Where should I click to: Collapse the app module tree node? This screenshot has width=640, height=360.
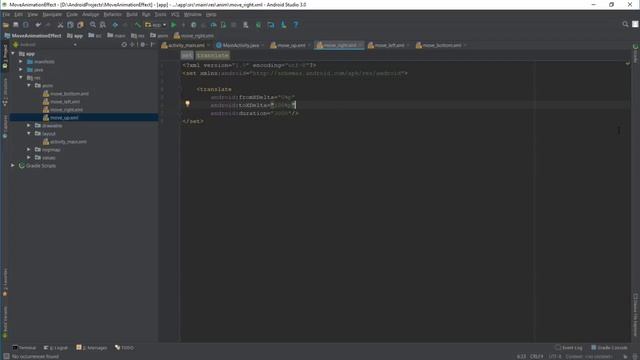pyautogui.click(x=13, y=53)
